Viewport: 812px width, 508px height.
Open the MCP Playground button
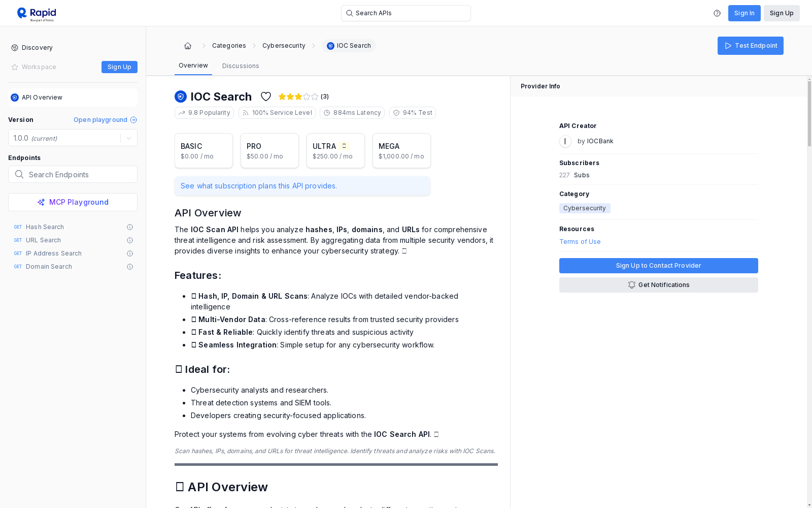coord(73,202)
